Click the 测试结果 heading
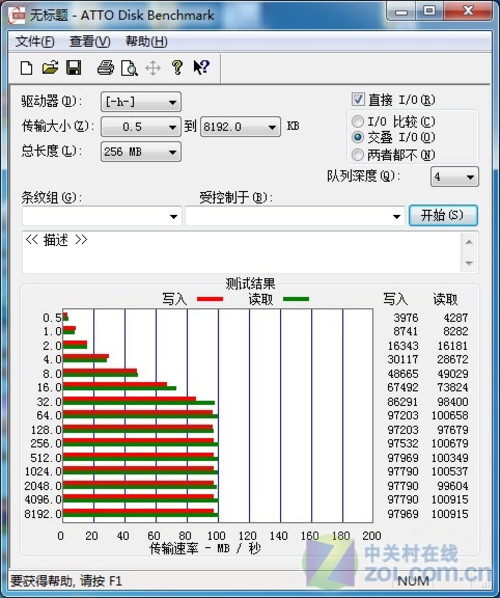Viewport: 500px width, 598px height. [250, 284]
